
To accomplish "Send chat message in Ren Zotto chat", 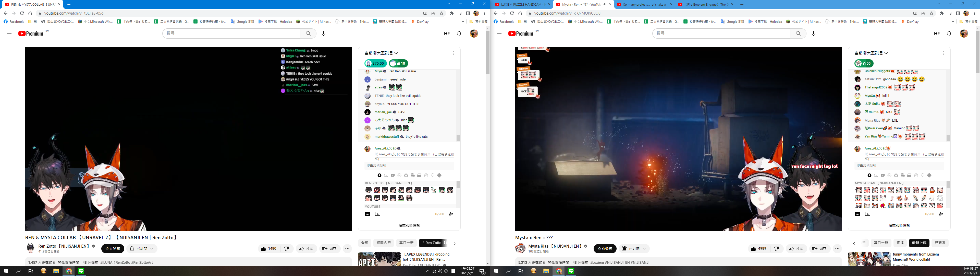I will pyautogui.click(x=451, y=214).
